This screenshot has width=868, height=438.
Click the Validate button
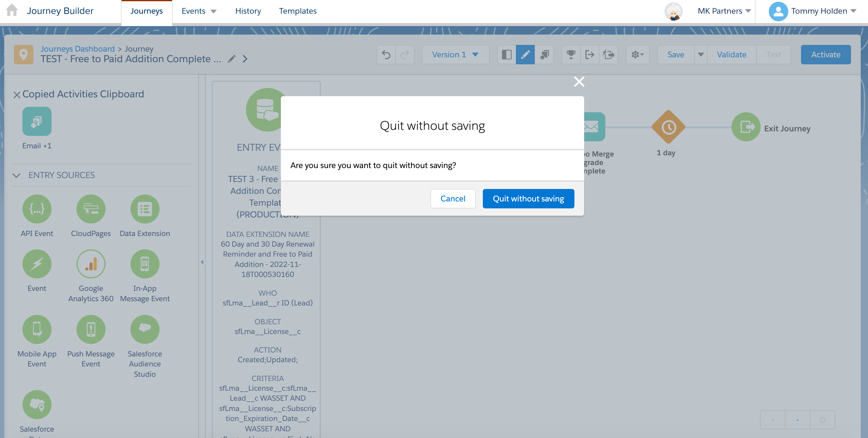732,55
